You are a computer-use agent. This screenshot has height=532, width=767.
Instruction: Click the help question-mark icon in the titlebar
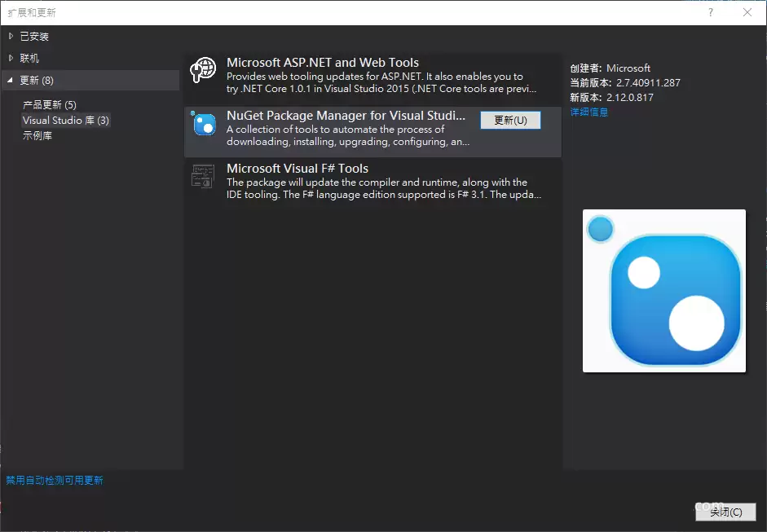[x=710, y=12]
